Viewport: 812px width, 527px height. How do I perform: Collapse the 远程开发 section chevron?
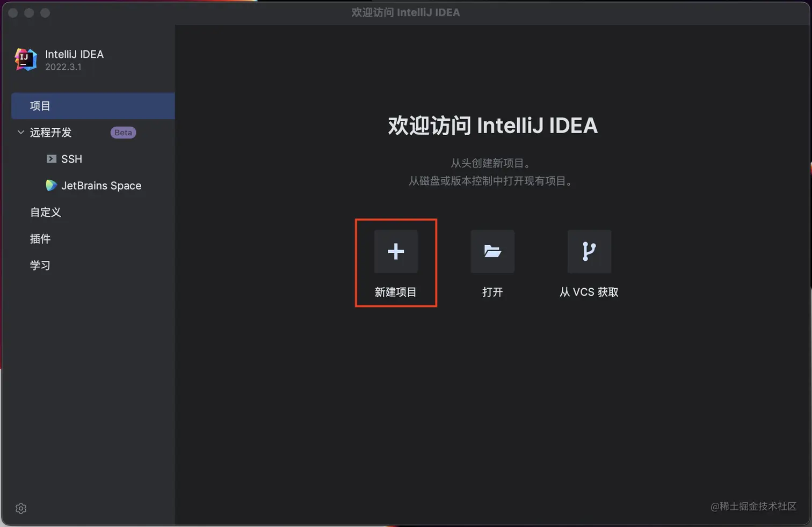click(21, 132)
